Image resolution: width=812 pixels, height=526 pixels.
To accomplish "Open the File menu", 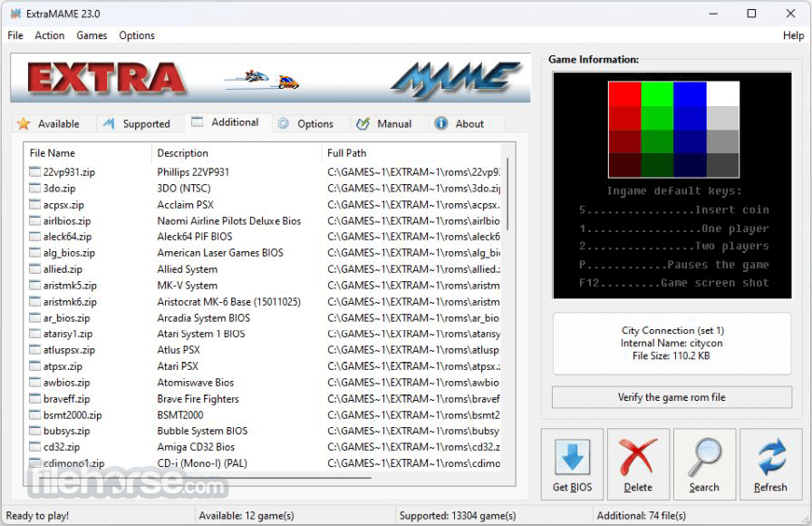I will pos(15,35).
